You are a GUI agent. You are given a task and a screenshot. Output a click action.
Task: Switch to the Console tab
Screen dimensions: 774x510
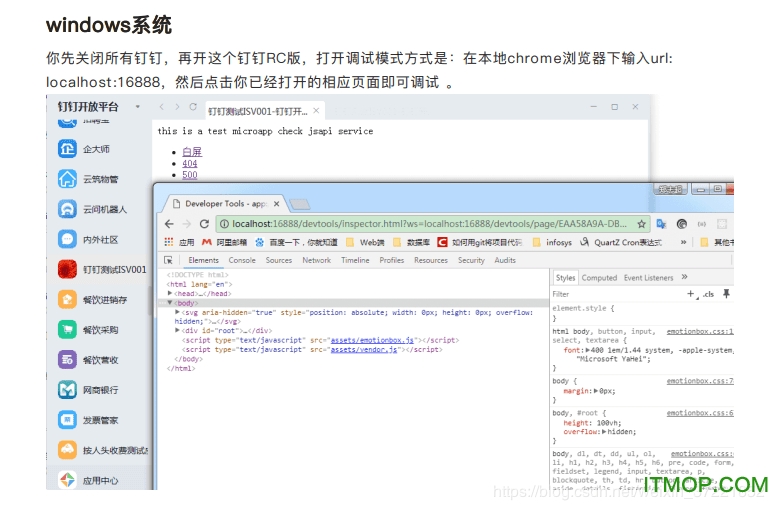[x=242, y=260]
